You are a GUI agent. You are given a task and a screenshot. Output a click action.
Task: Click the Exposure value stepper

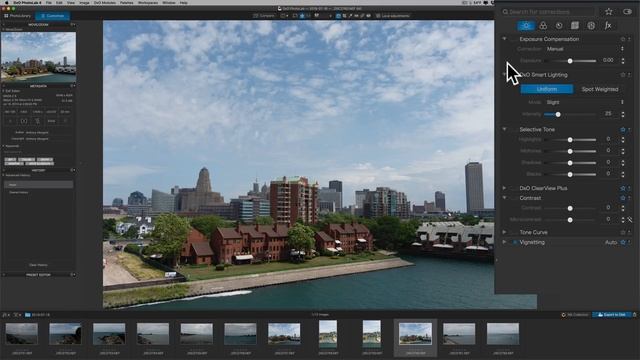[x=623, y=61]
